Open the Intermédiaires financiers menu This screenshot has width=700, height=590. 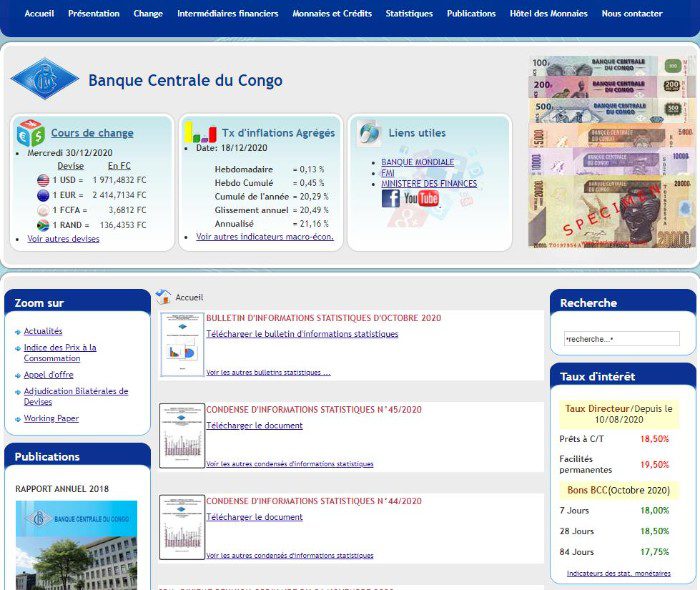click(227, 13)
